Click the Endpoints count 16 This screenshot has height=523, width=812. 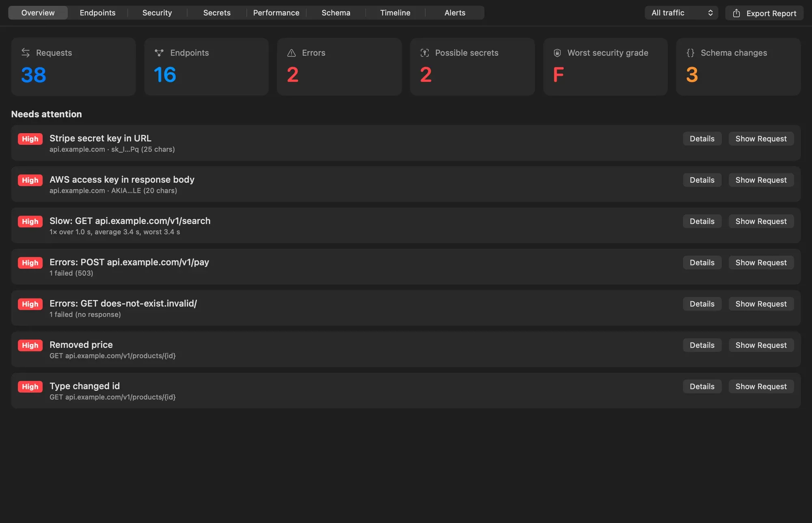point(165,75)
